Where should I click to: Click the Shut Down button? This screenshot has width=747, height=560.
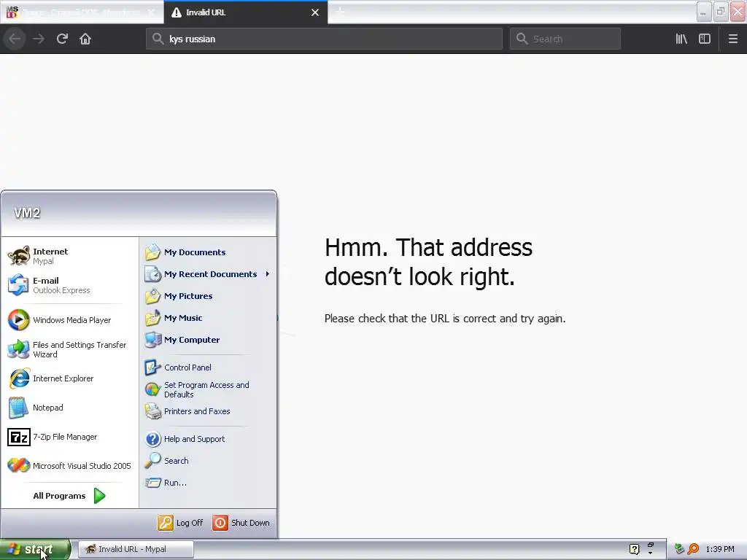(x=241, y=523)
